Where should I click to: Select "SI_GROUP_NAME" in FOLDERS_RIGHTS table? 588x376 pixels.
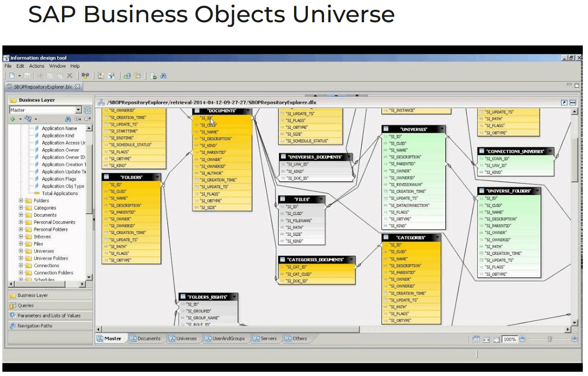(x=208, y=318)
